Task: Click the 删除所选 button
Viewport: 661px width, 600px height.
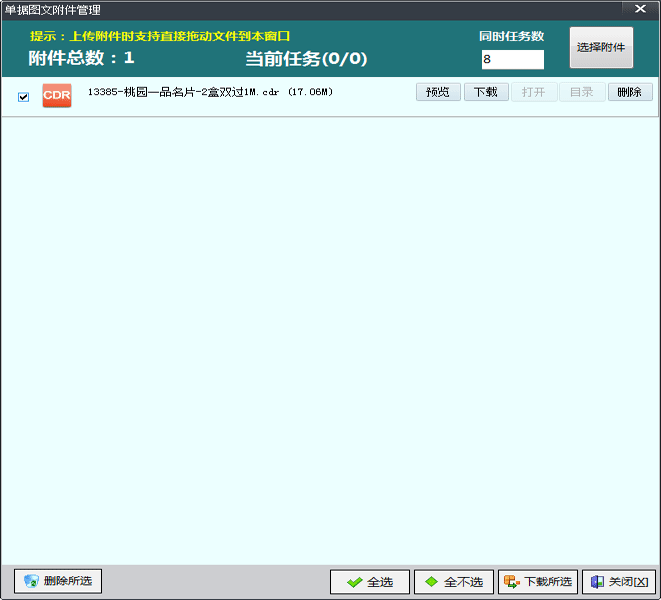Action: tap(58, 581)
